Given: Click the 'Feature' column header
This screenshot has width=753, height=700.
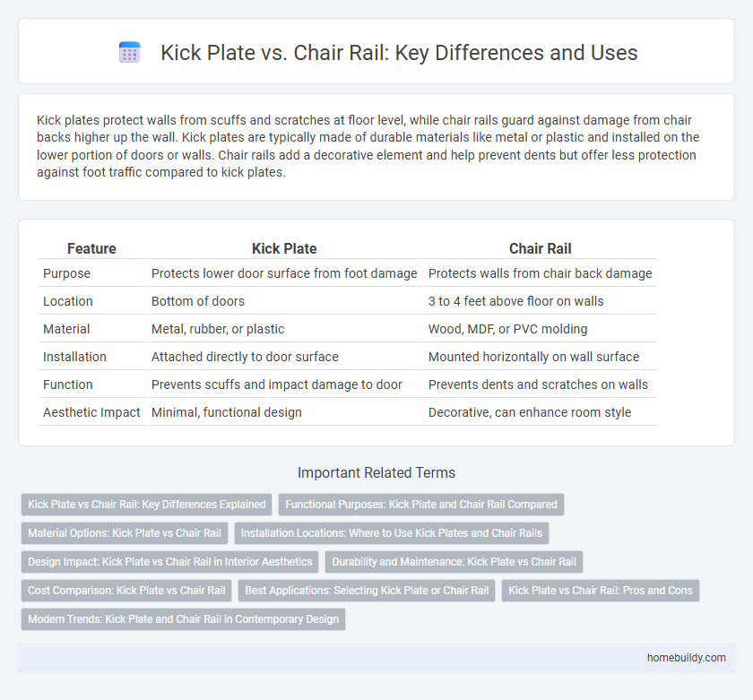Looking at the screenshot, I should [x=91, y=248].
